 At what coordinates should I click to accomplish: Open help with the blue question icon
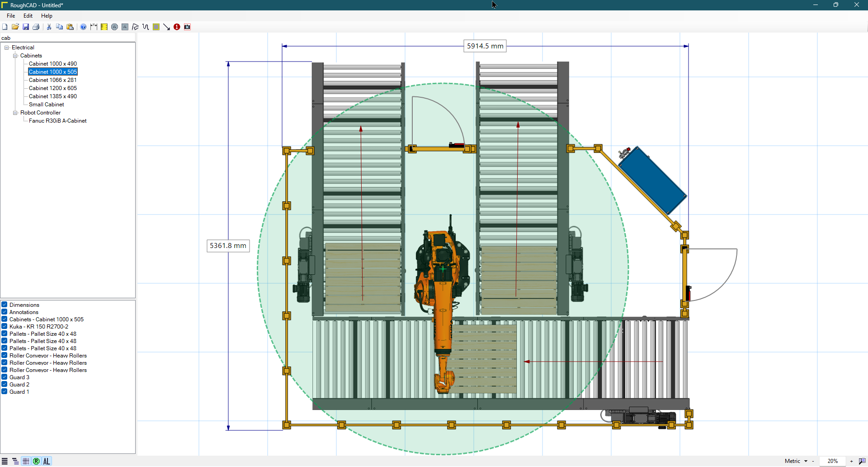click(x=83, y=27)
